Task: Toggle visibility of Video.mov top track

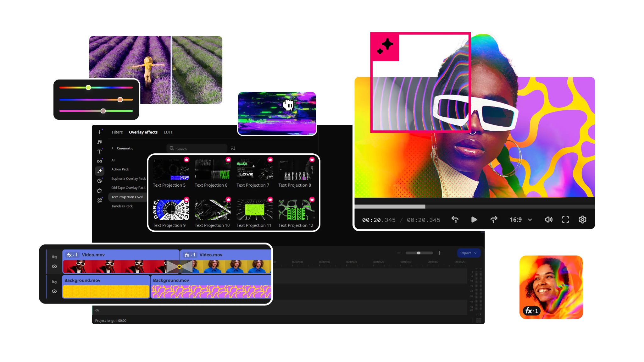Action: 54,266
